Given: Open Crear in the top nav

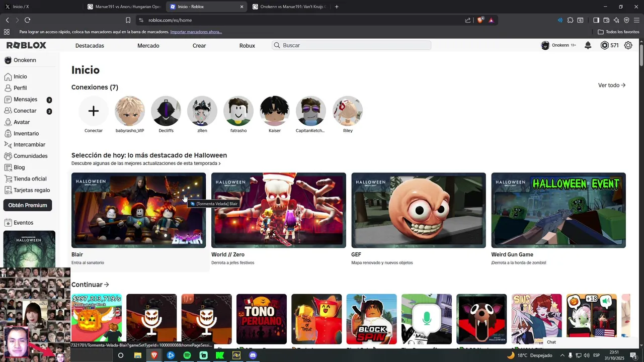Looking at the screenshot, I should (199, 46).
